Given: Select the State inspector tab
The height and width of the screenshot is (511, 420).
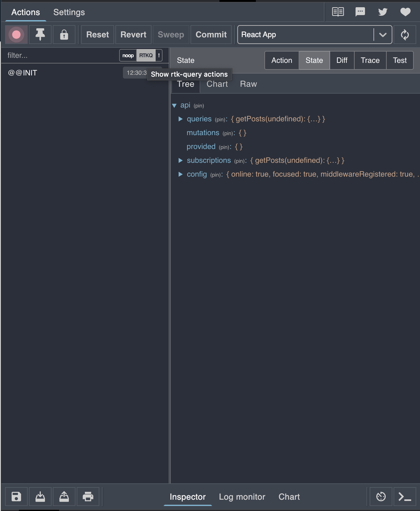Looking at the screenshot, I should click(x=314, y=60).
